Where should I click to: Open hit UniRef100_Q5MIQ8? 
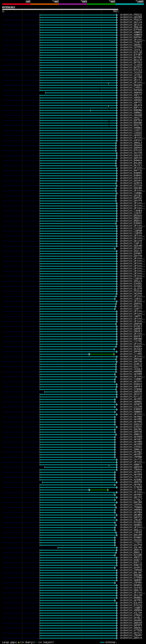pos(131,359)
